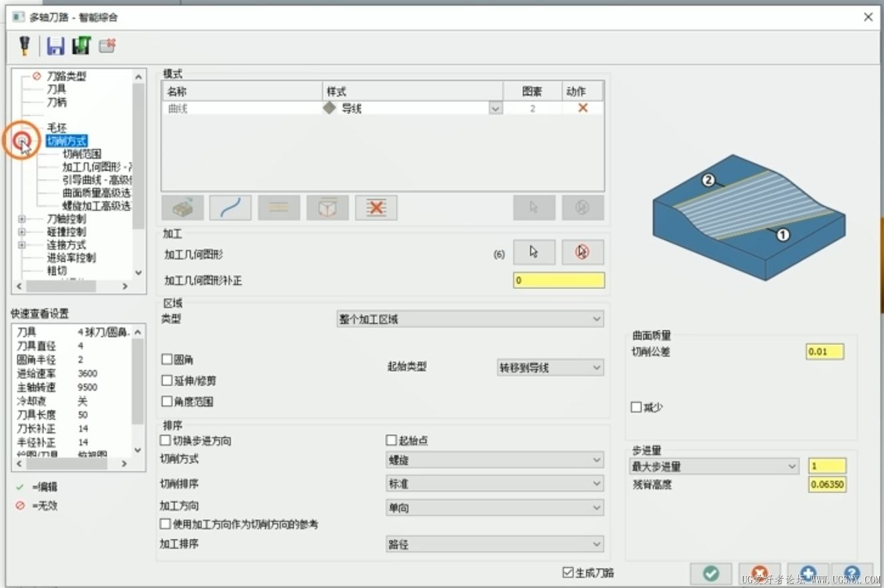
Task: Click the 名称 column header
Action: pos(242,91)
